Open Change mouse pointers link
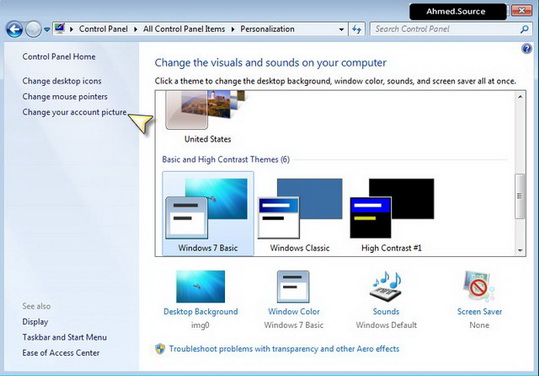 pyautogui.click(x=65, y=97)
